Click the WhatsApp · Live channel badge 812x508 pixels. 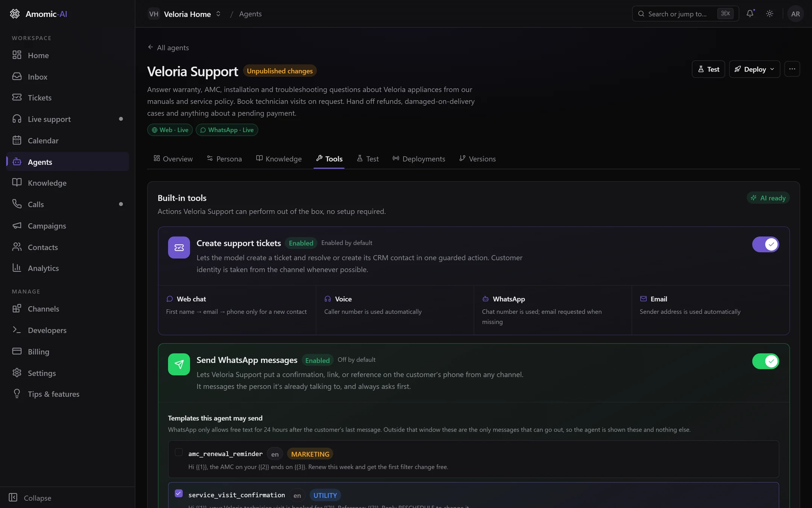pos(227,130)
